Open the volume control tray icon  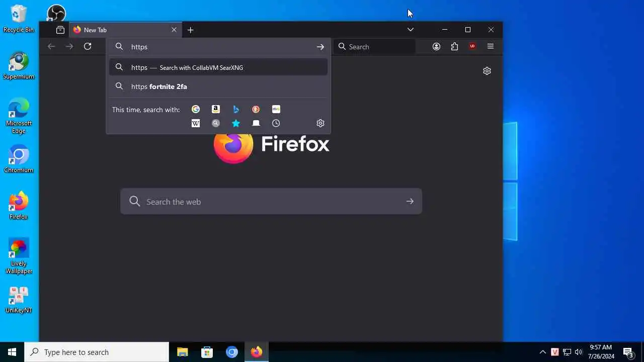(x=579, y=352)
